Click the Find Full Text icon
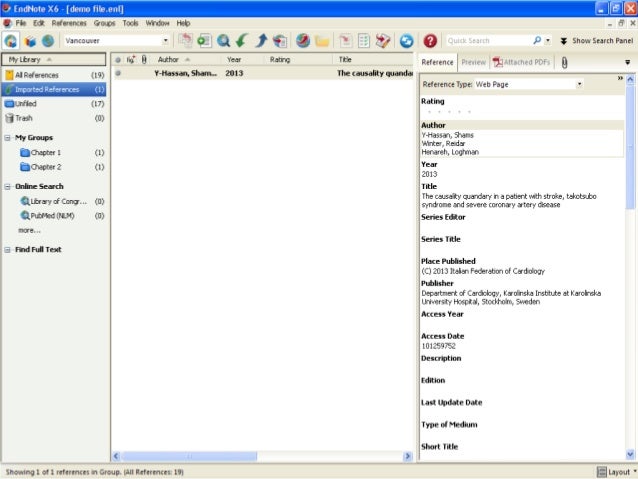The height and width of the screenshot is (479, 638). tap(280, 41)
